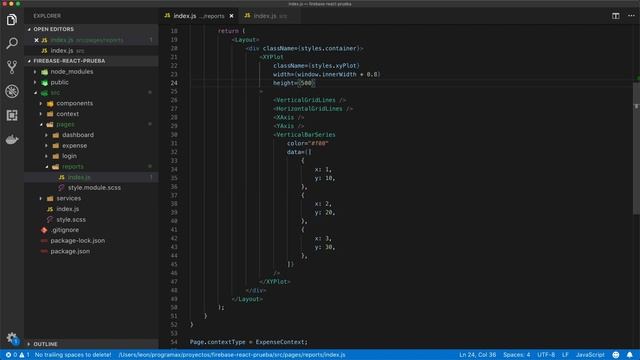Change encoding via UTF-8 indicator
This screenshot has width=640, height=360.
[546, 355]
